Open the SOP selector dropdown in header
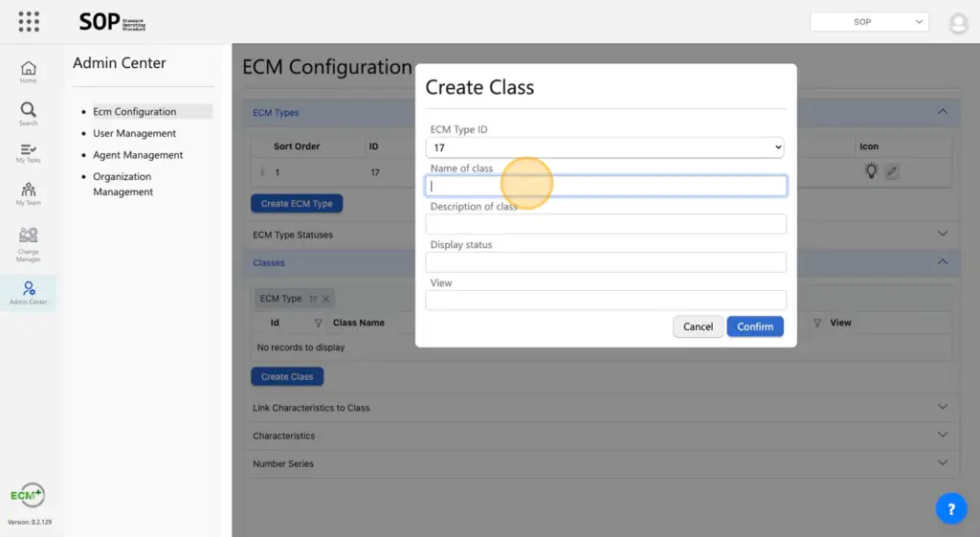The image size is (980, 537). coord(869,22)
